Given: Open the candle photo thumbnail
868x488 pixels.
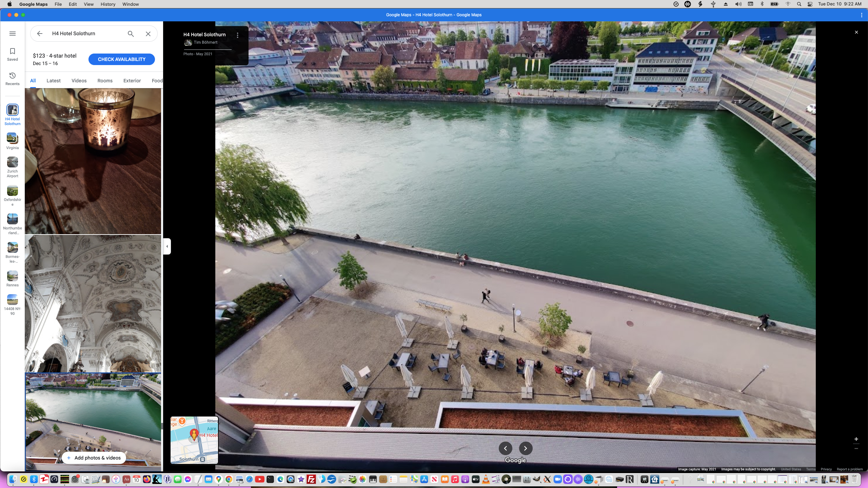Looking at the screenshot, I should (93, 161).
